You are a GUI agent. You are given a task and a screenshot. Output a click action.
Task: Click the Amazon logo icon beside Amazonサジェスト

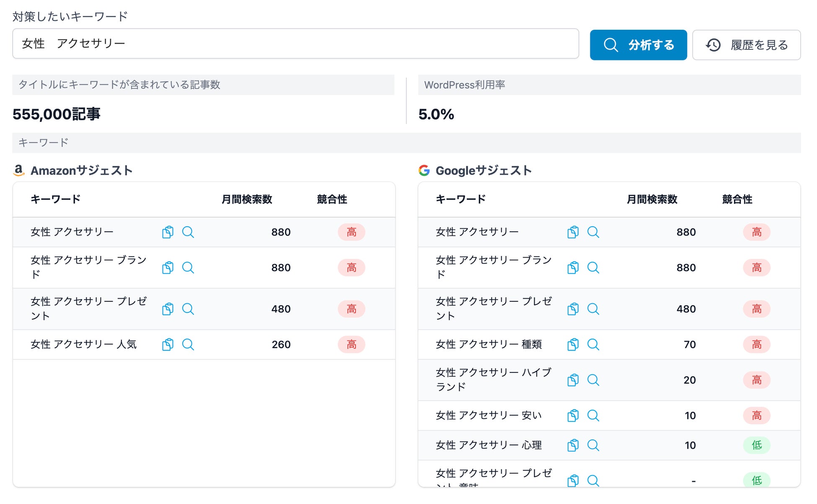(x=19, y=171)
